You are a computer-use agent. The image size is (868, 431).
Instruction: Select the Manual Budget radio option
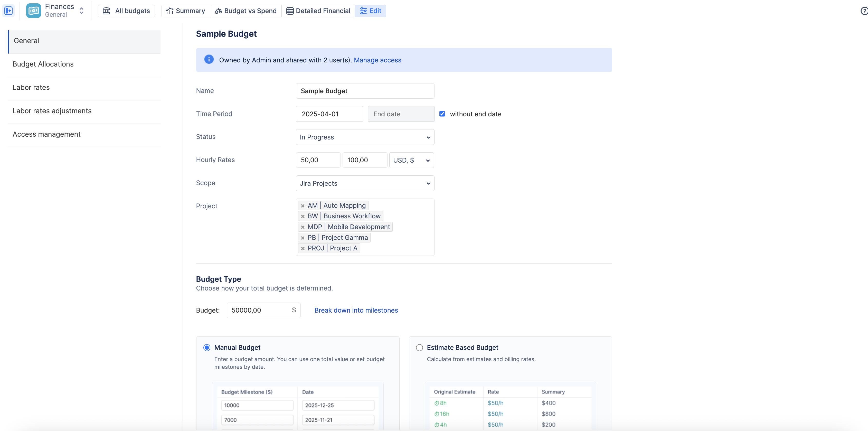206,348
